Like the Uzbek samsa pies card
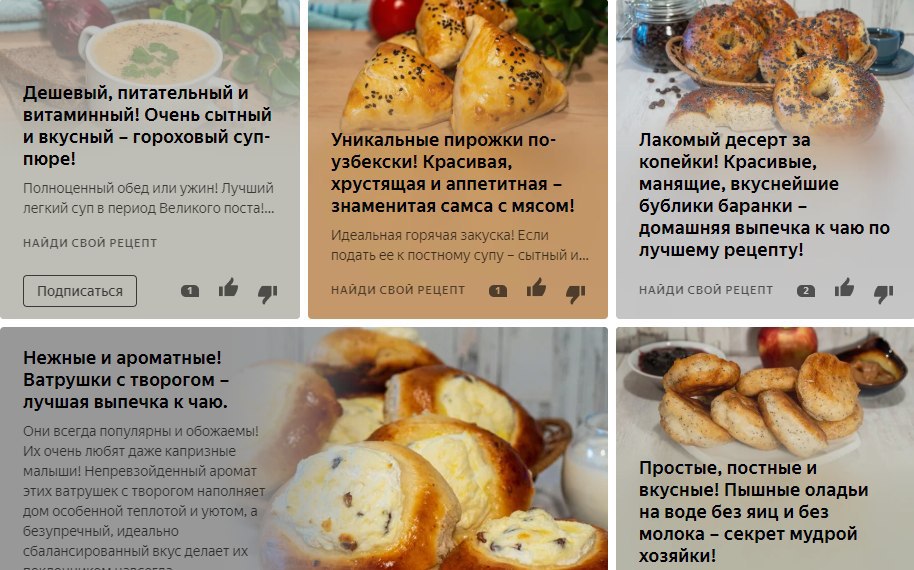This screenshot has height=570, width=914. click(x=536, y=288)
